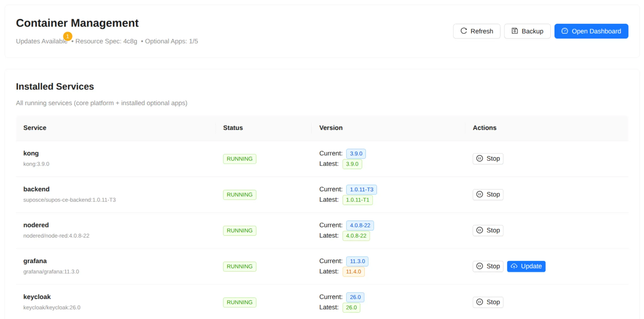Screen dimensions: 644x319
Task: Open Dashboard via blue button
Action: [591, 31]
